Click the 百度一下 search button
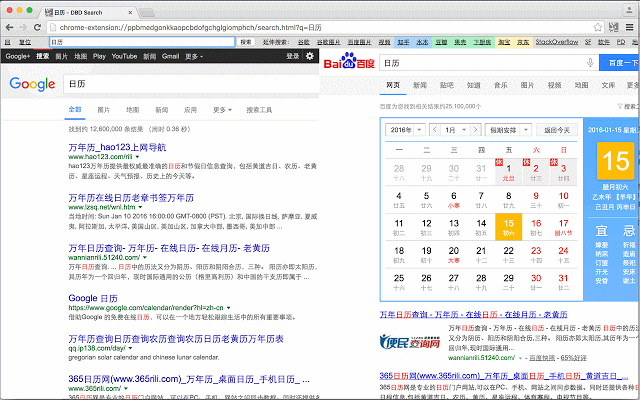This screenshot has height=400, width=640. coord(620,63)
